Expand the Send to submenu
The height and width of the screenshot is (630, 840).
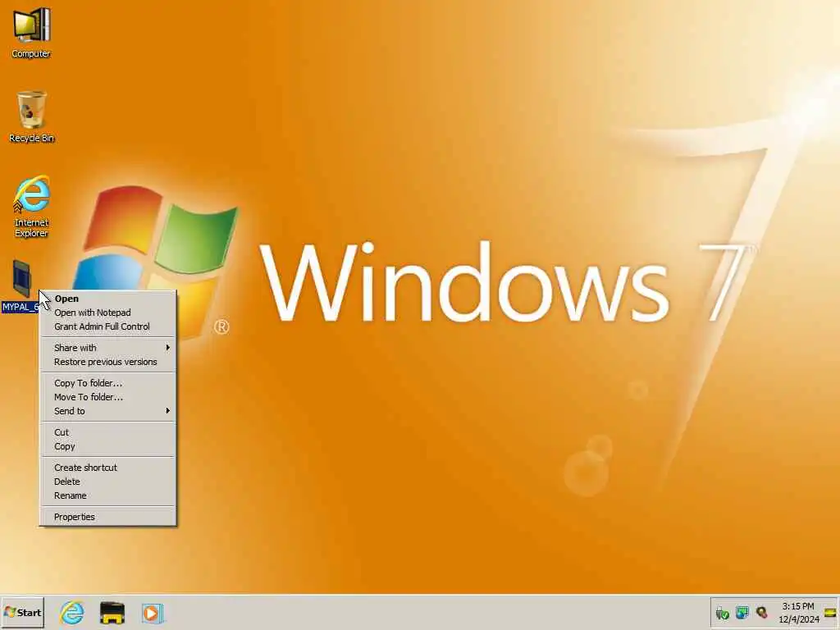108,411
